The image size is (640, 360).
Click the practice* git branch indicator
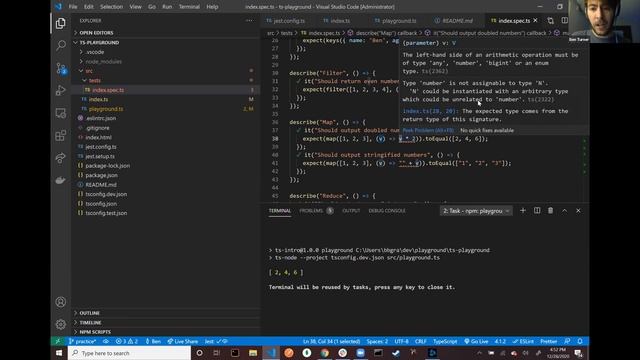(82, 341)
